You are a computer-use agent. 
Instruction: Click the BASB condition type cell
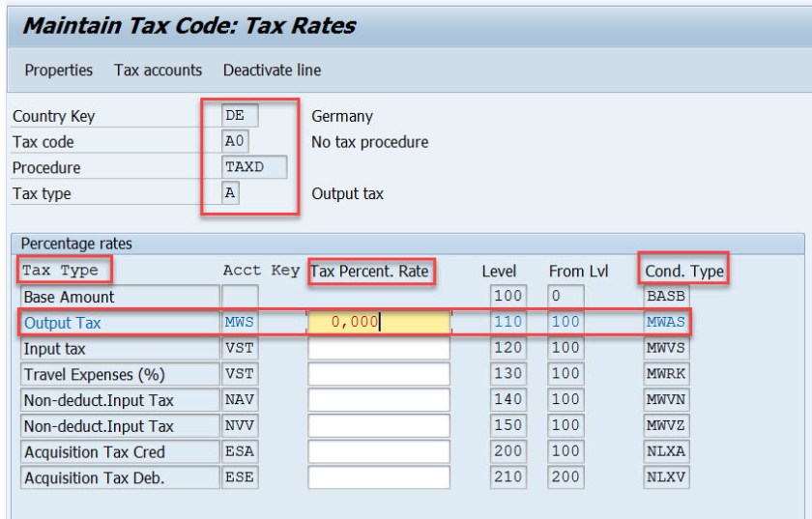click(666, 297)
